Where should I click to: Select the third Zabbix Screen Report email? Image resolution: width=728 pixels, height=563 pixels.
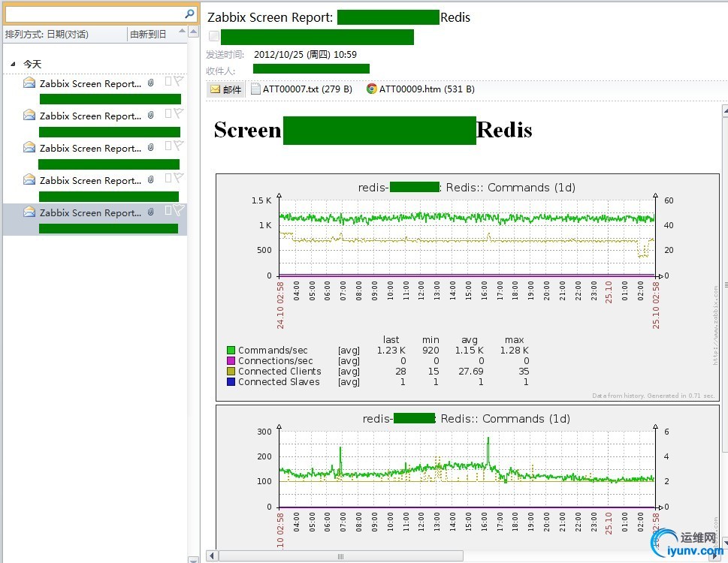tap(90, 148)
